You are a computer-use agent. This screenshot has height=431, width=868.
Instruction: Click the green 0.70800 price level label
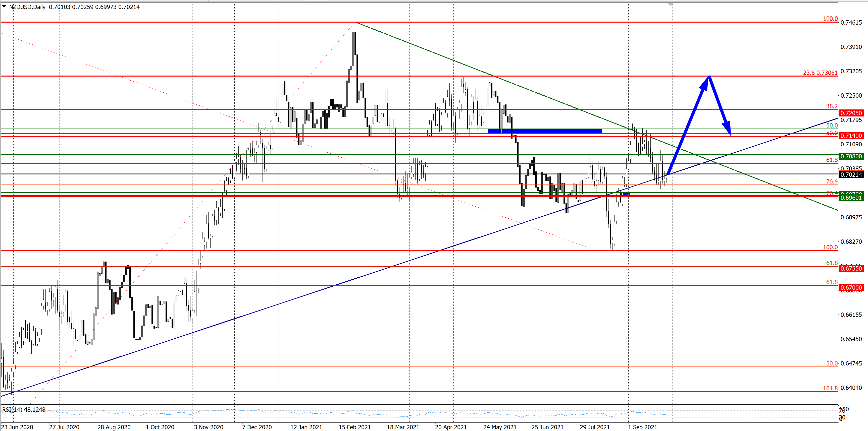[x=851, y=156]
